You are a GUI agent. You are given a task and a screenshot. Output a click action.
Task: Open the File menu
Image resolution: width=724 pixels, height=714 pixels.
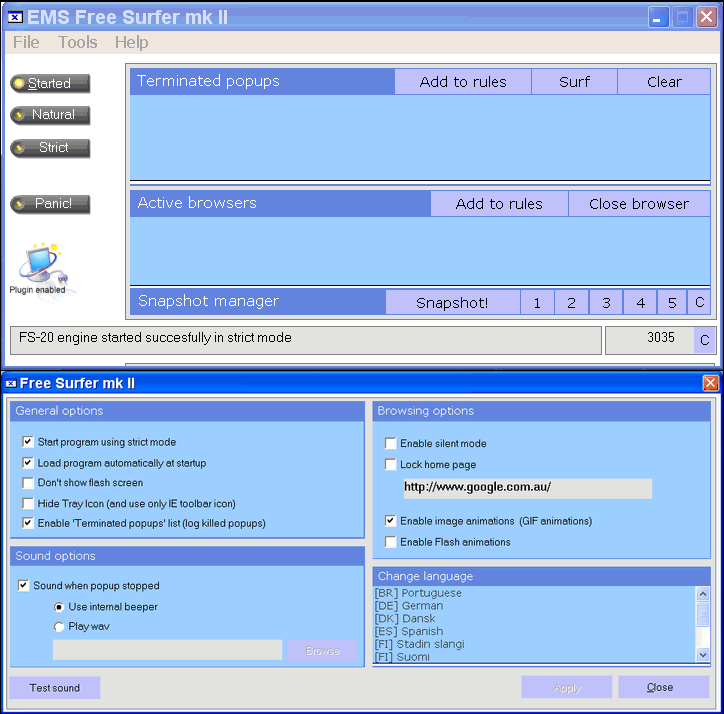[x=26, y=42]
